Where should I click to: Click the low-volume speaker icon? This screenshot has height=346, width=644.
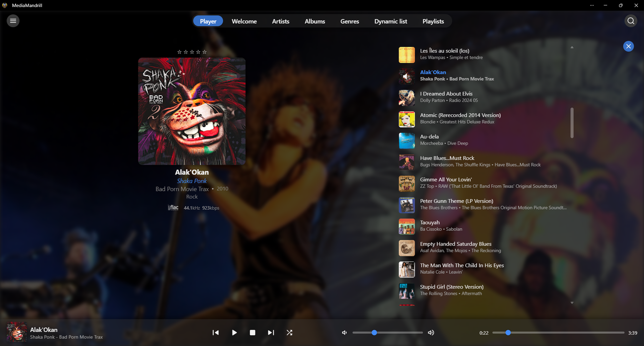(344, 332)
